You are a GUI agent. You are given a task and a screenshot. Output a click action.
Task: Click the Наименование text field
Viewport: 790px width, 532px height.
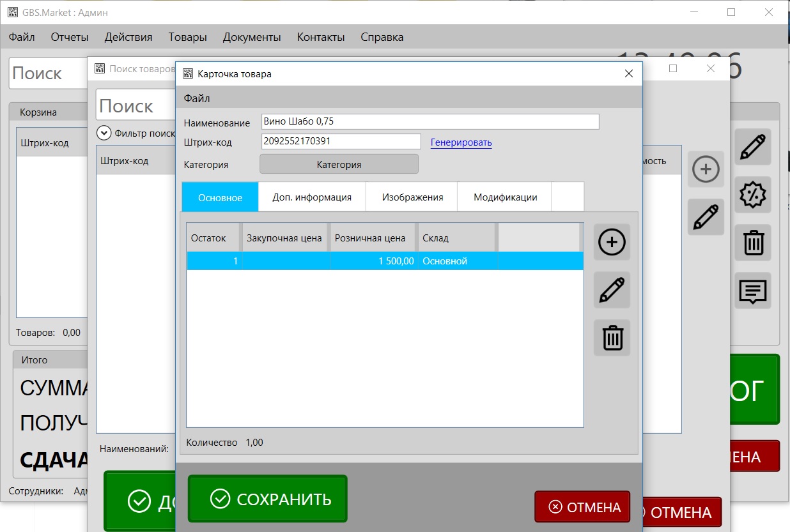[x=430, y=121]
